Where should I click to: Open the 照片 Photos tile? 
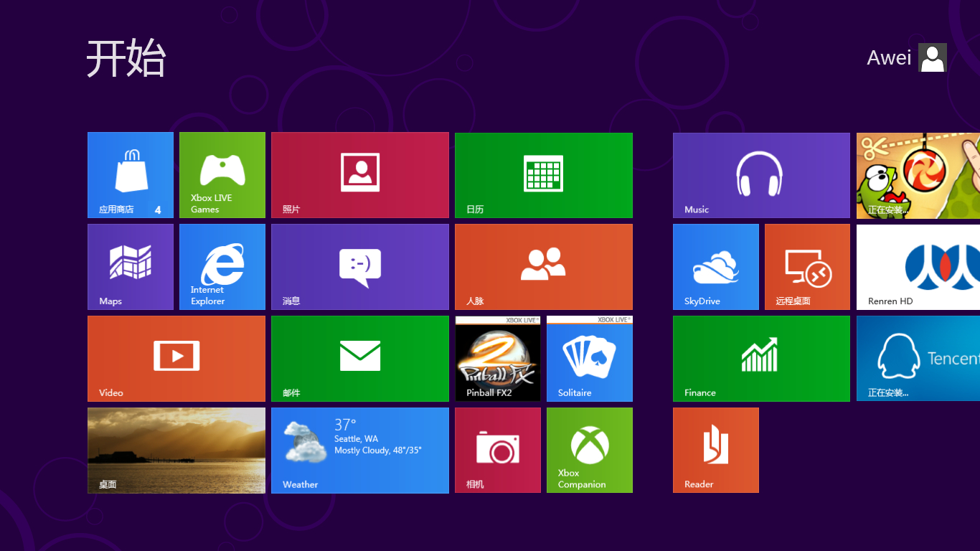[360, 175]
